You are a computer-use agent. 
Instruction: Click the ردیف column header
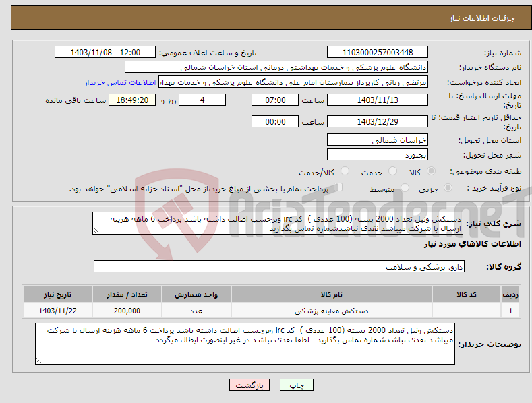coord(510,294)
